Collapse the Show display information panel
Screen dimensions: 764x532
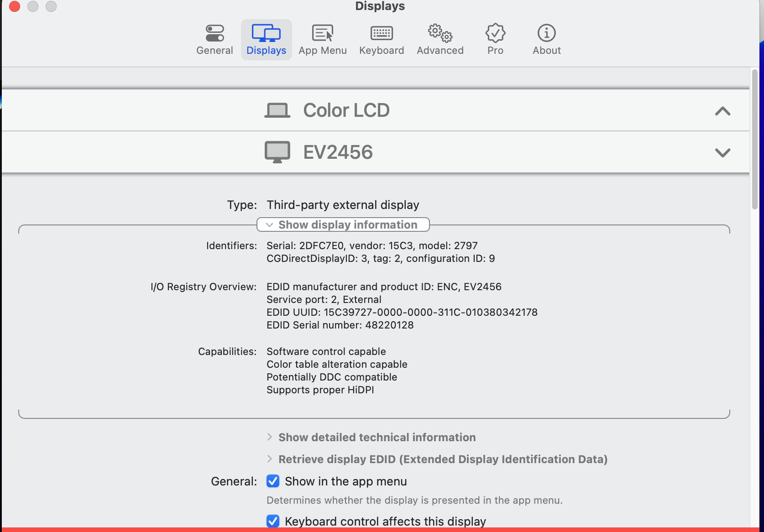[x=343, y=224]
